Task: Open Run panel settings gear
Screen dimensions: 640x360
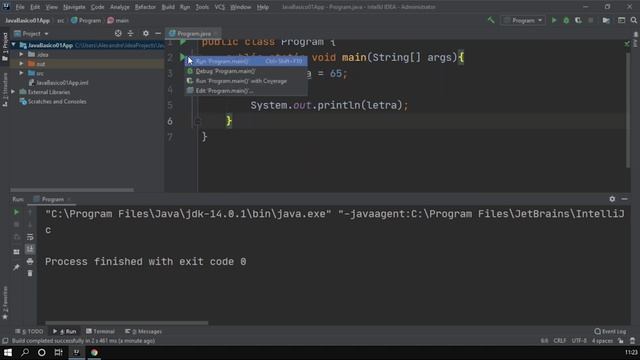Action: point(612,199)
